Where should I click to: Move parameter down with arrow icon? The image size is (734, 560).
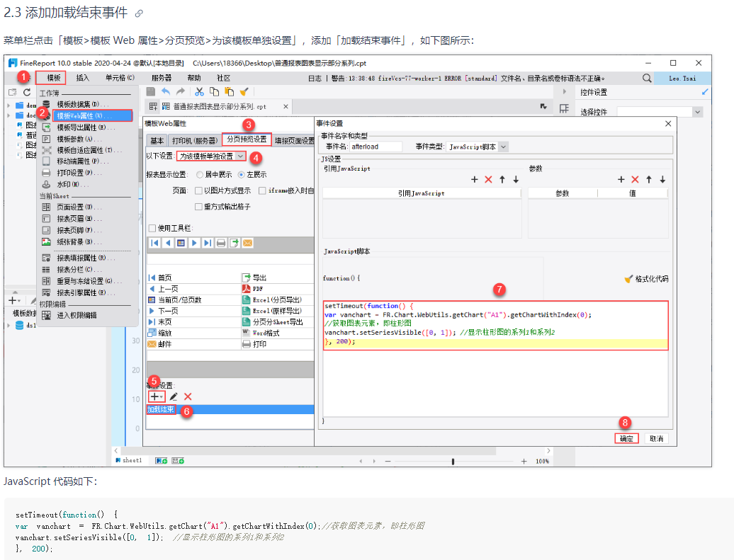click(662, 179)
